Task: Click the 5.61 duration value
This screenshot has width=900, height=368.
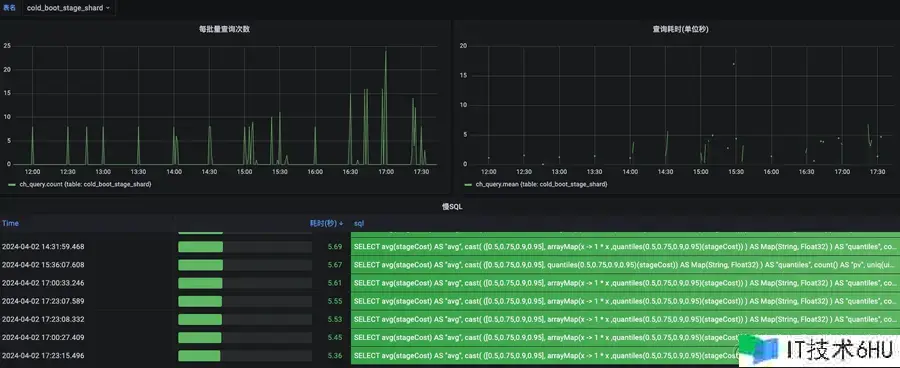Action: [x=335, y=283]
